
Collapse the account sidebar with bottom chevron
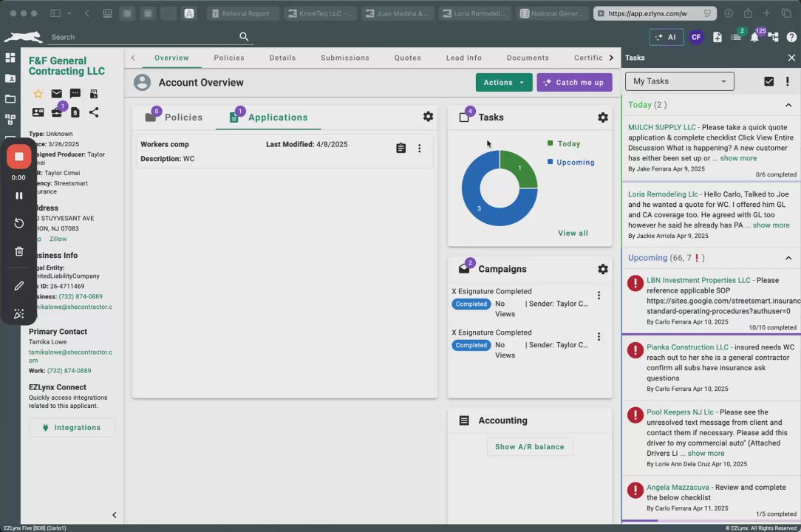[114, 515]
